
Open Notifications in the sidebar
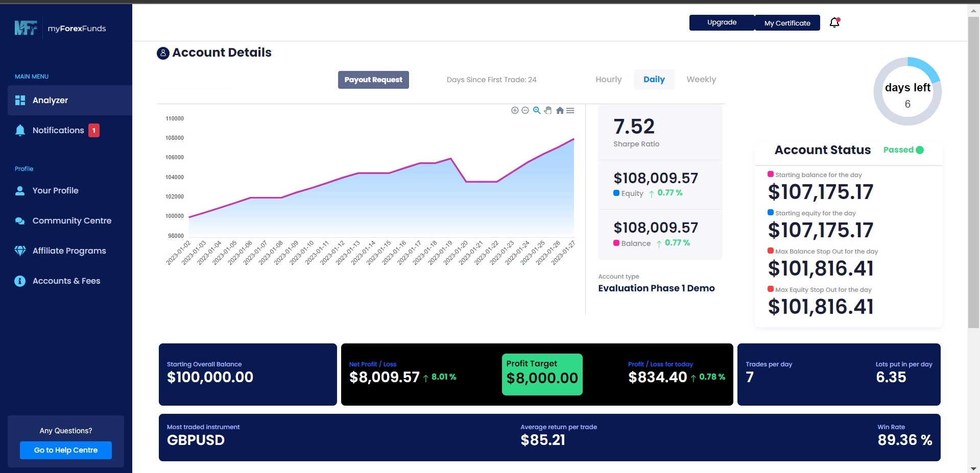pyautogui.click(x=58, y=131)
